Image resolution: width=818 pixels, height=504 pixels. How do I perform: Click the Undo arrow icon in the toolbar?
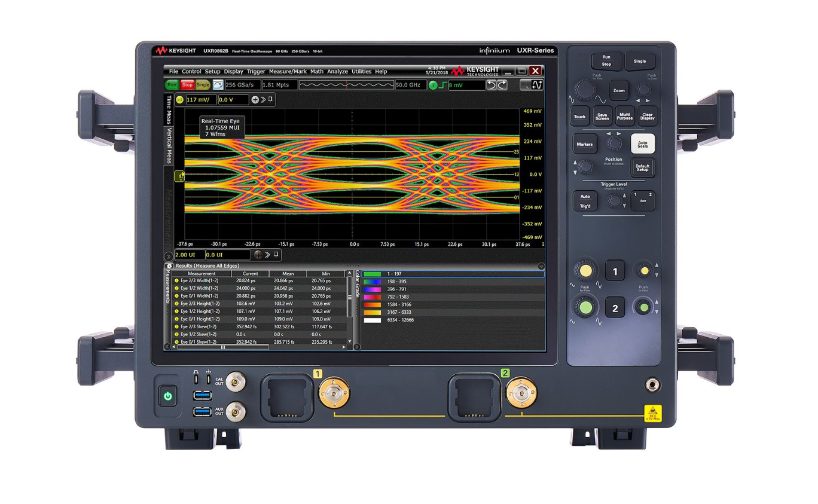click(x=493, y=84)
